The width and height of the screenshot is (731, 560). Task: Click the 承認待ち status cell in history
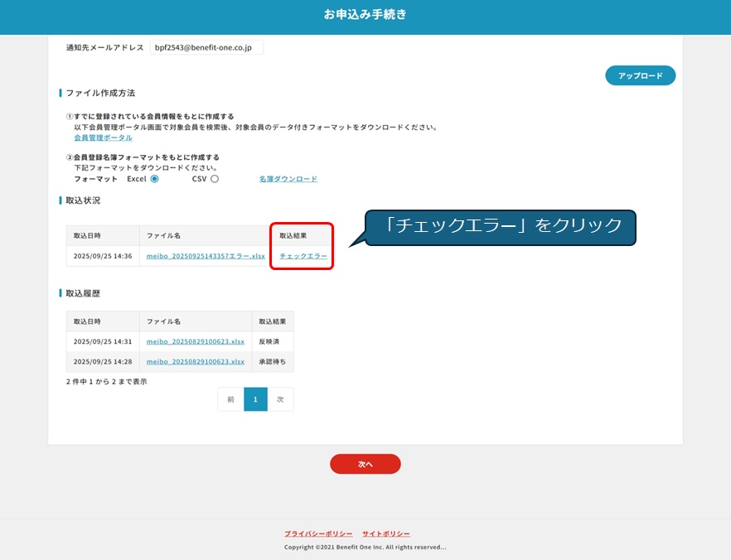(272, 361)
